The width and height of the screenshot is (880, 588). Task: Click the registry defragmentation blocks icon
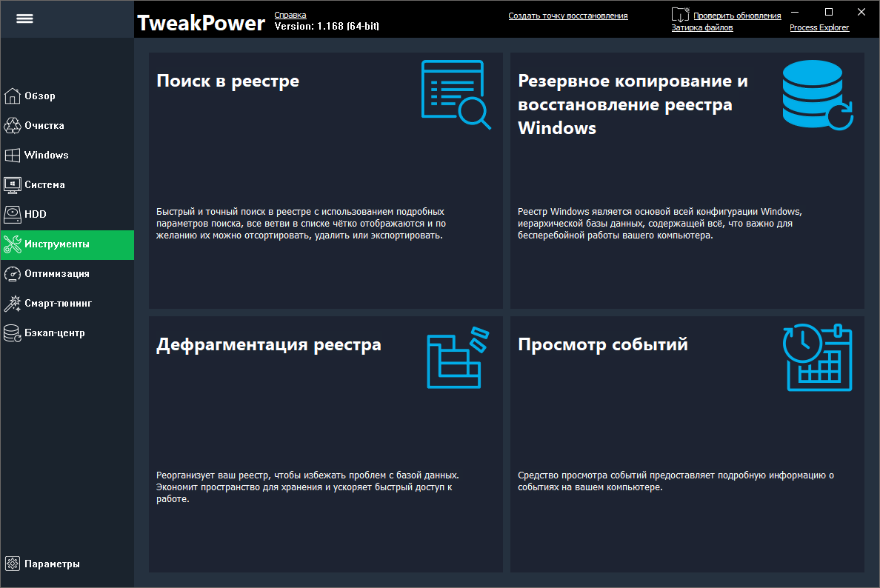click(457, 358)
